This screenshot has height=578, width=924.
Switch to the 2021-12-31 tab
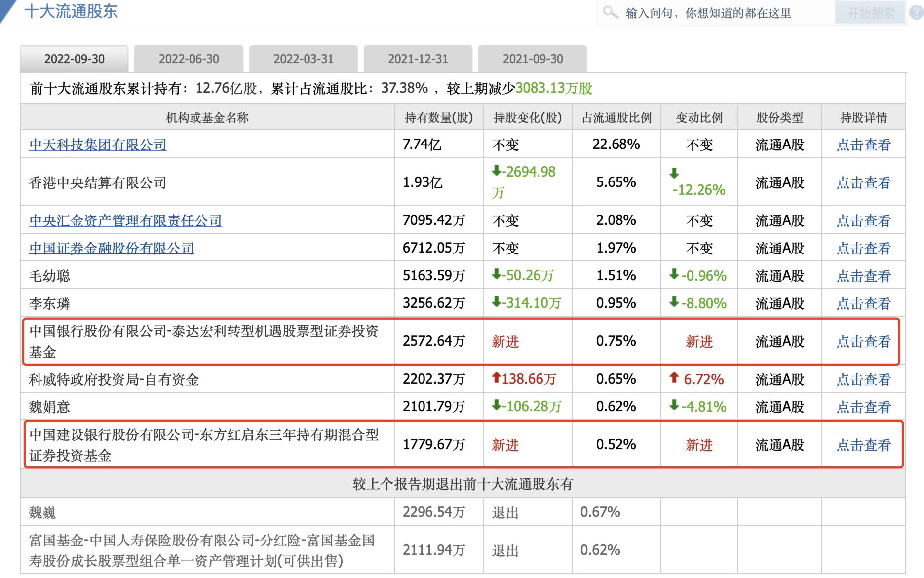click(418, 59)
